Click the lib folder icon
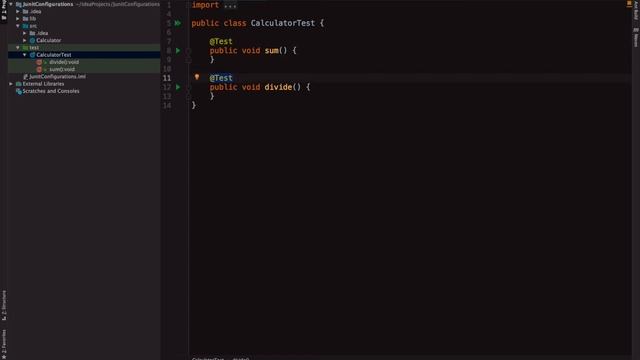Viewport: 640px width, 360px height. [x=25, y=19]
